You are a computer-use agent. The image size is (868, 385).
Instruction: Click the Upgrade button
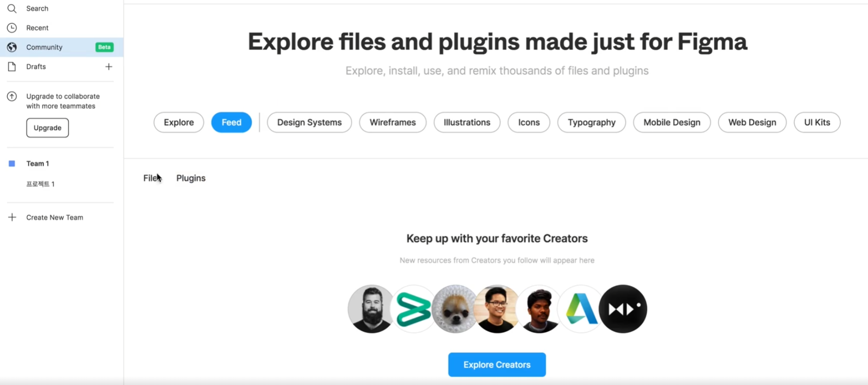tap(47, 128)
